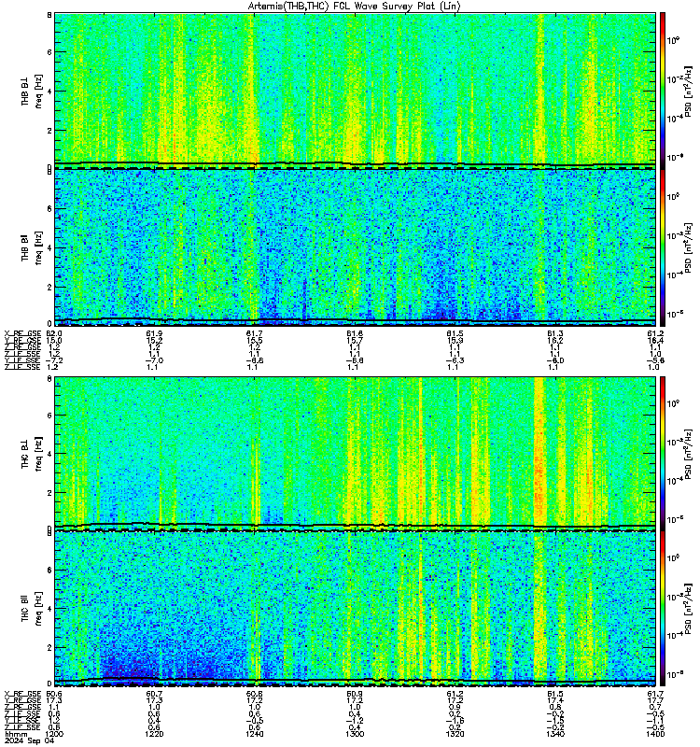This screenshot has width=700, height=747.
Task: Select the THB B⊥ spectrogram panel
Action: coord(355,90)
